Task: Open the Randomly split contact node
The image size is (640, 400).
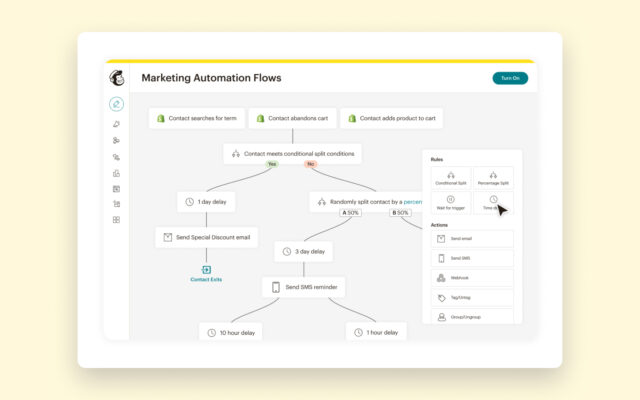Action: (x=366, y=202)
